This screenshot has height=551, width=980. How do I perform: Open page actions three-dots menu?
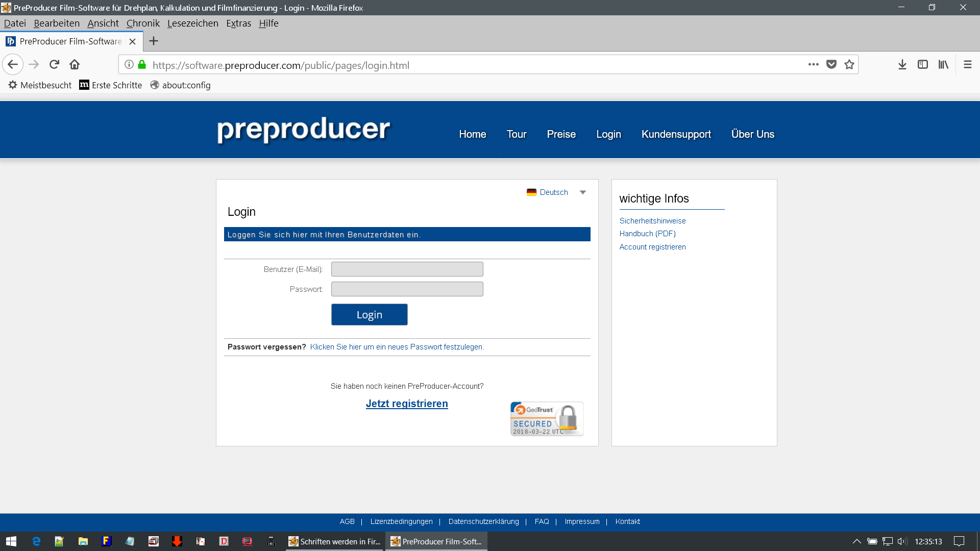point(813,65)
